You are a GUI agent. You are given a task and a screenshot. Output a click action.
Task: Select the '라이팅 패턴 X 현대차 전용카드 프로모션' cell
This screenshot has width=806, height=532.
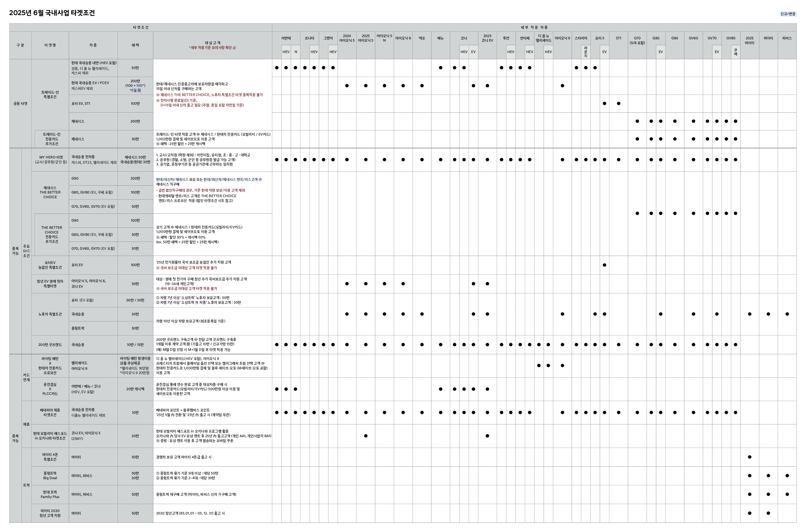[x=50, y=366]
